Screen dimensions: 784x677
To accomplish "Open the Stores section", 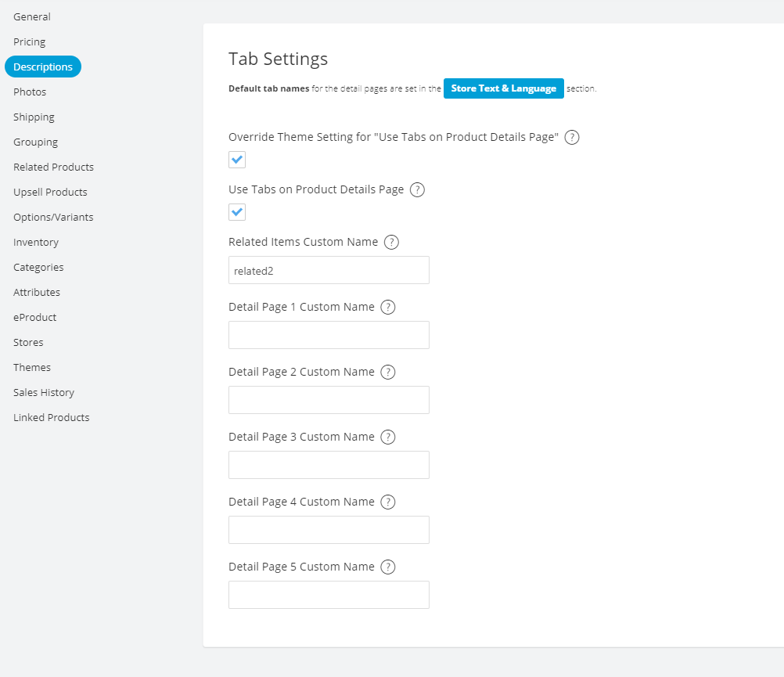I will pyautogui.click(x=28, y=342).
